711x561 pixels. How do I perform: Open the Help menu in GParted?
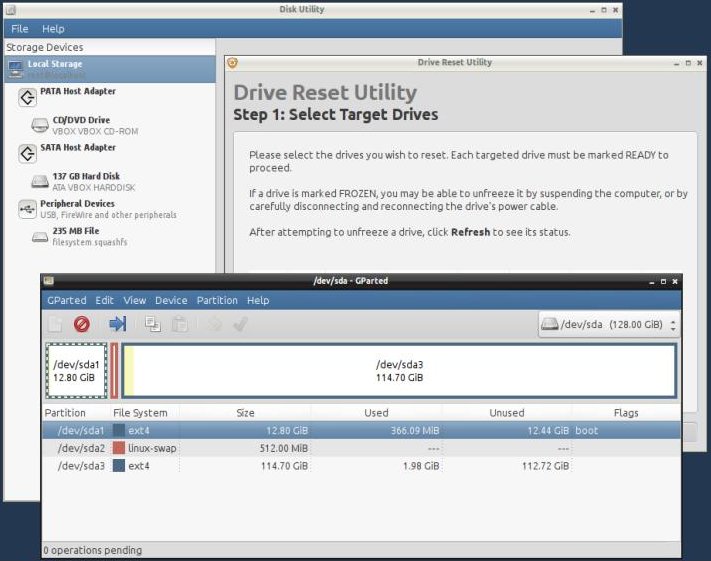(x=258, y=300)
